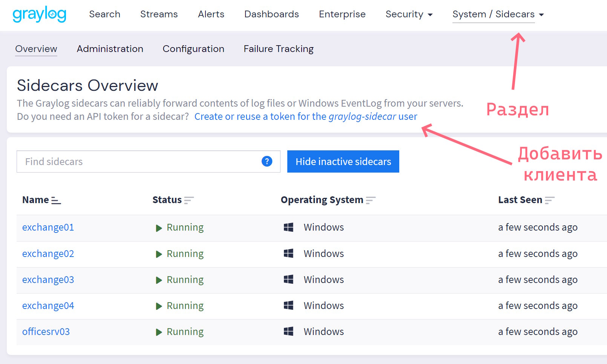Open the Enterprise menu item

(x=342, y=14)
